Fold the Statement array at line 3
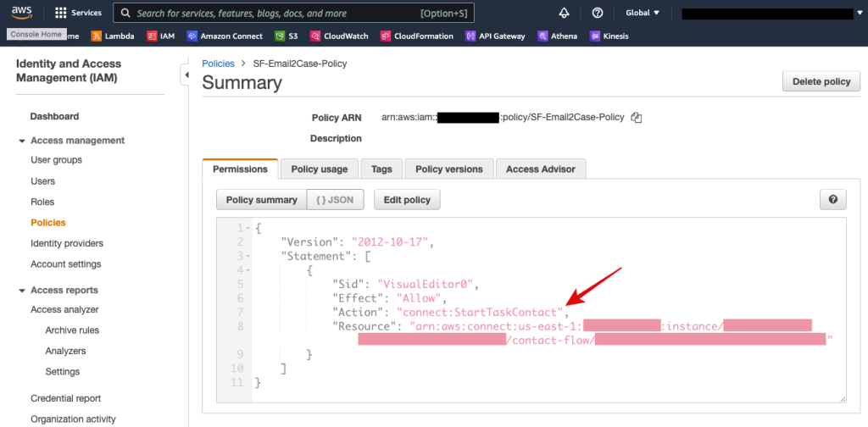The image size is (868, 427). [248, 256]
